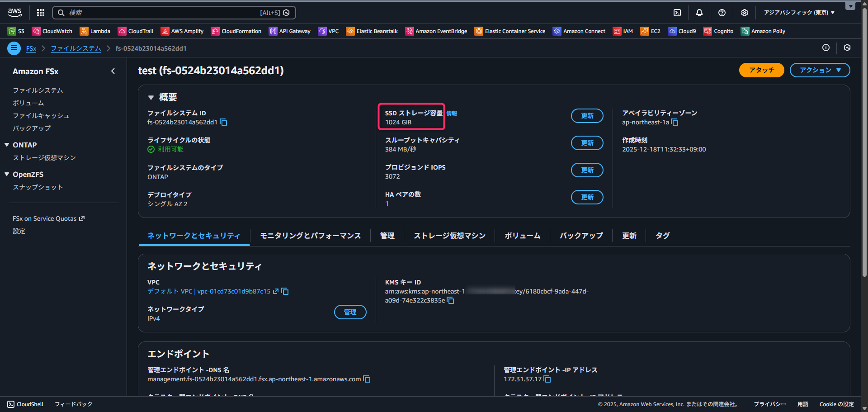The height and width of the screenshot is (412, 868).
Task: Collapse the ONTAP sidebar group
Action: point(7,145)
